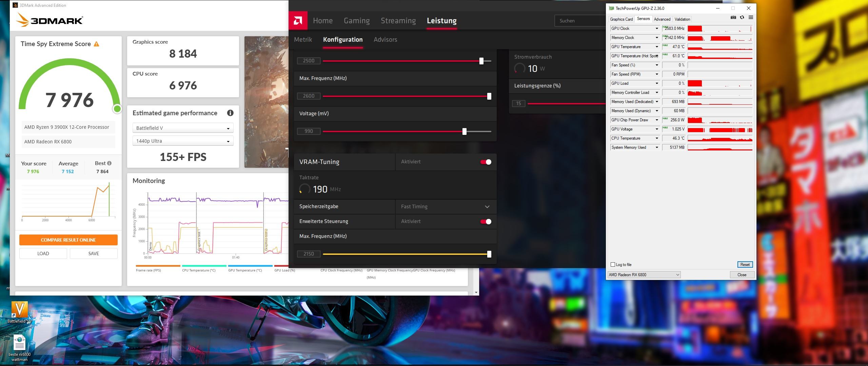This screenshot has width=868, height=366.
Task: Click the GPU-Z screenshot camera icon
Action: pos(733,18)
